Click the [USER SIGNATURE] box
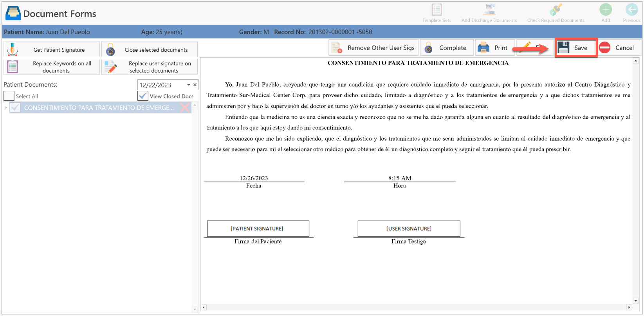The height and width of the screenshot is (316, 644). [x=409, y=229]
